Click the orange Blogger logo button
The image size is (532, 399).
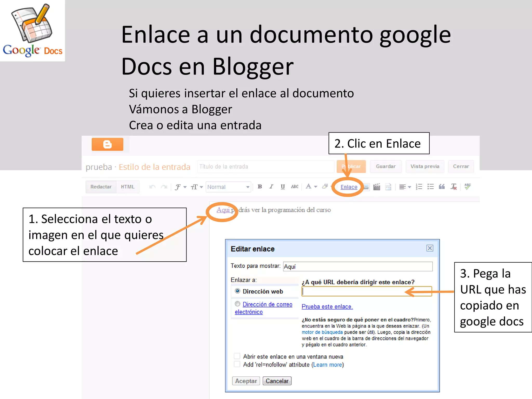[x=107, y=144]
